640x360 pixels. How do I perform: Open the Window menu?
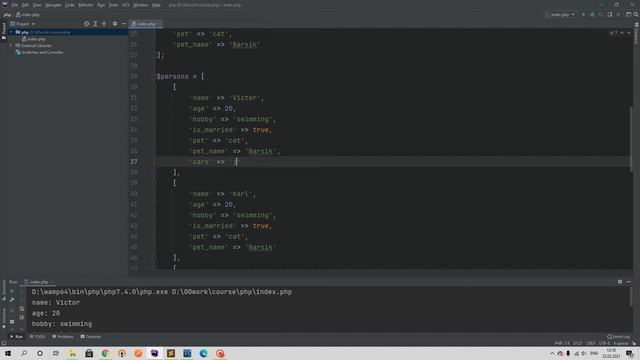point(141,5)
